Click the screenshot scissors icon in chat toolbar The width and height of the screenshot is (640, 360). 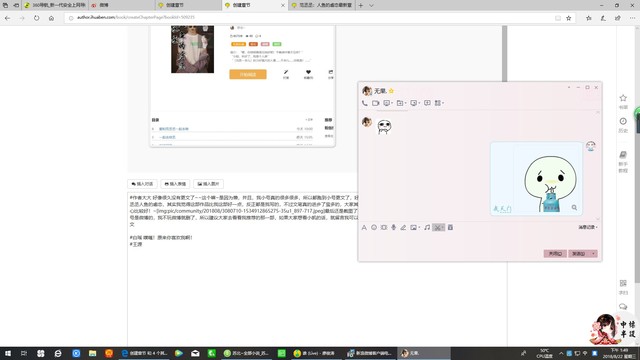(437, 228)
